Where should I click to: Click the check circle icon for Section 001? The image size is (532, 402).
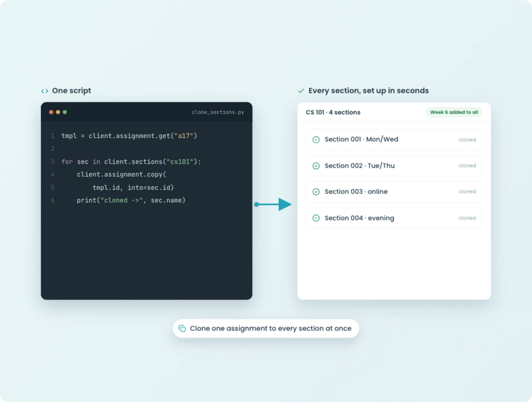click(x=316, y=140)
